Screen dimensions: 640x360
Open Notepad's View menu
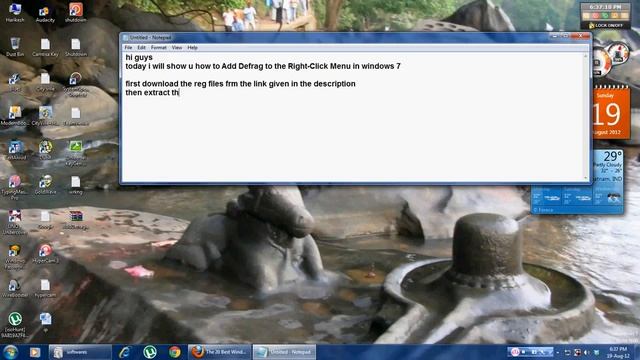click(177, 48)
